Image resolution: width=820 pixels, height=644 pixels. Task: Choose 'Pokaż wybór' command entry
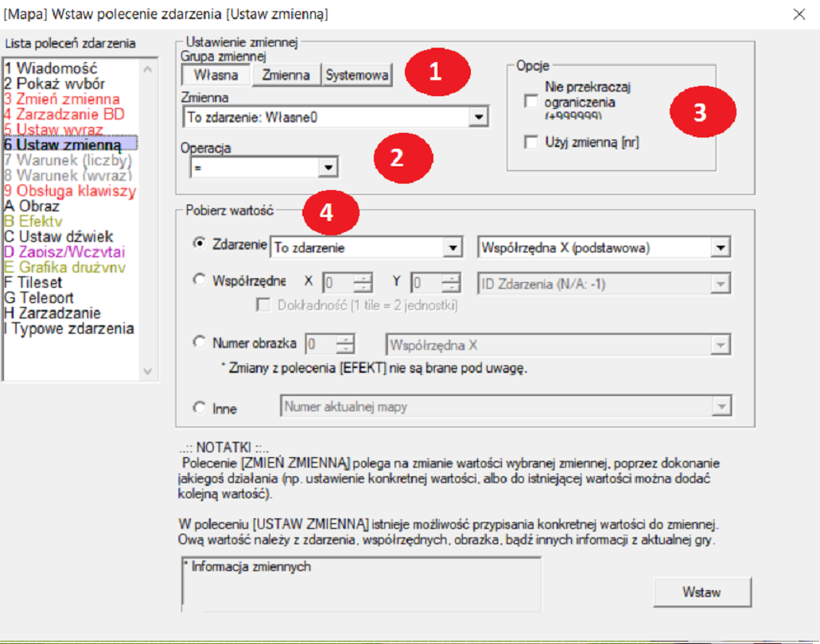55,84
